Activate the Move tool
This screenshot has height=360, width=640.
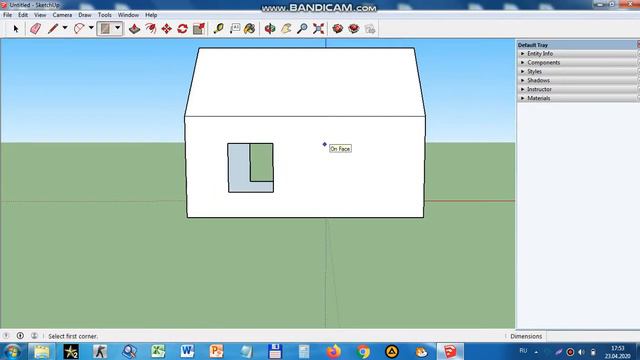167,29
